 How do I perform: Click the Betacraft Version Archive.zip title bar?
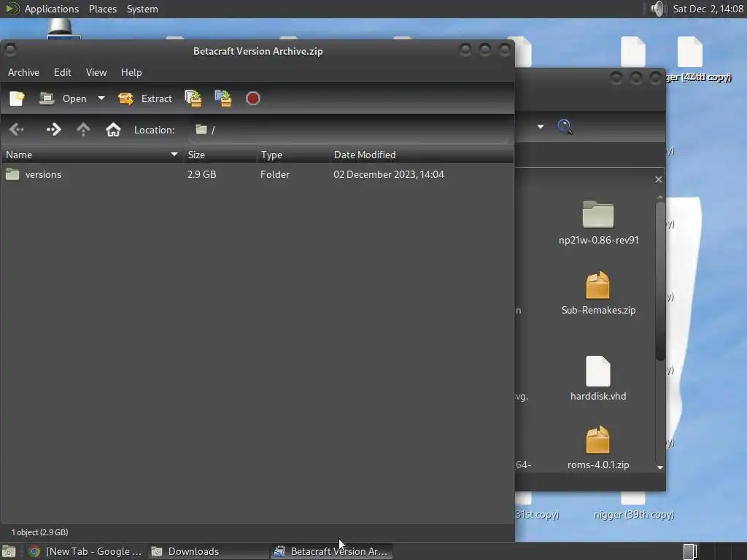point(258,51)
